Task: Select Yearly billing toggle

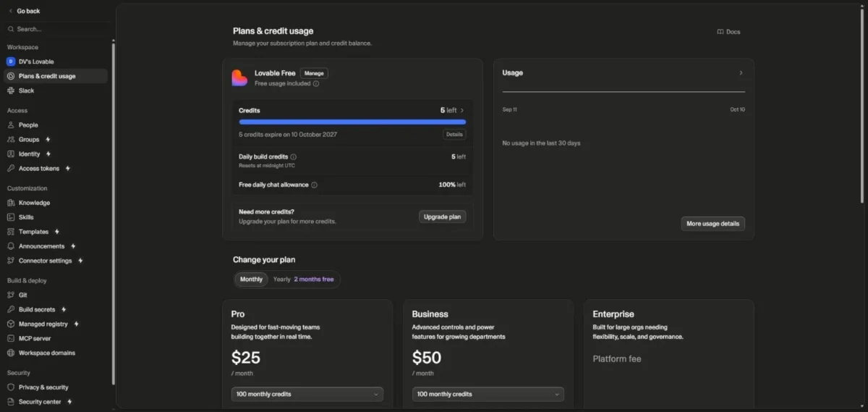Action: [x=303, y=279]
